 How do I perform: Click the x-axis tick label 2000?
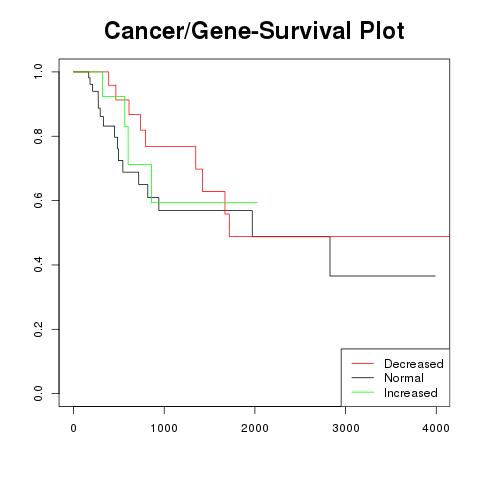255,428
